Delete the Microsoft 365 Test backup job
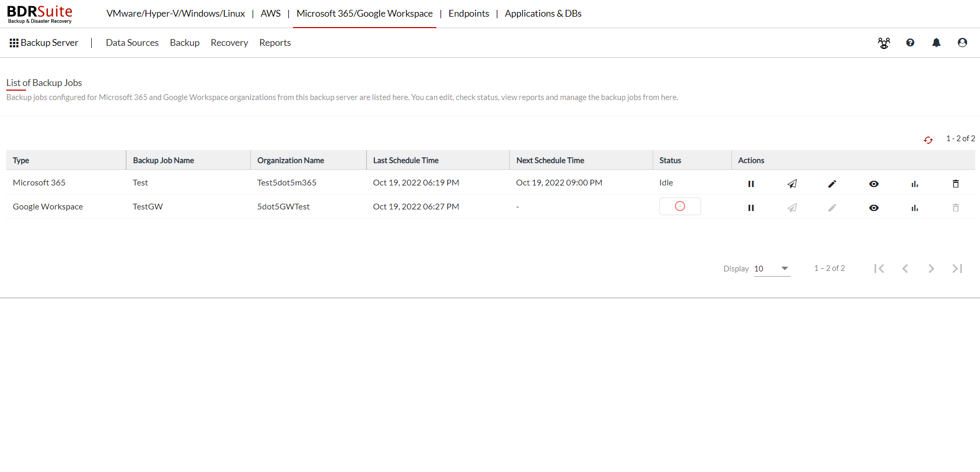Viewport: 980px width, 472px height. pyautogui.click(x=955, y=183)
